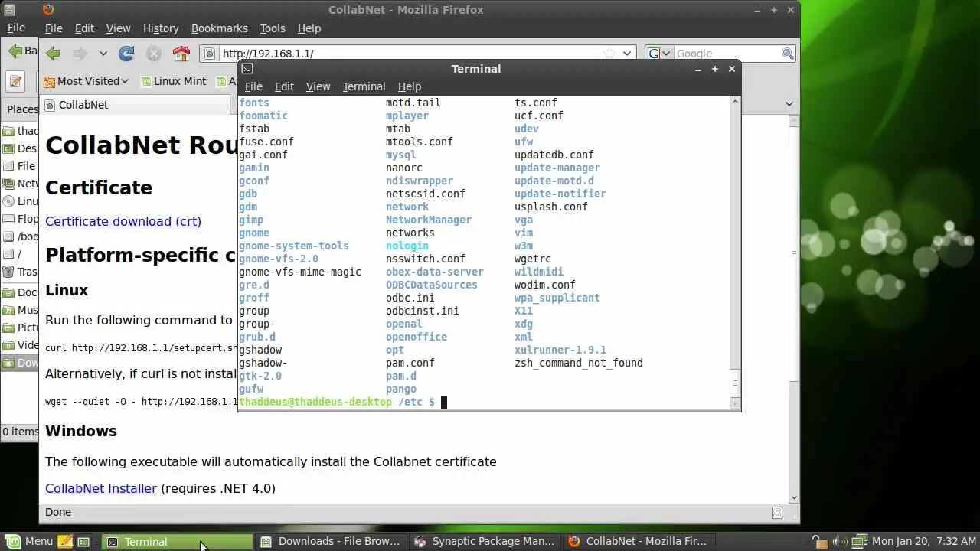The height and width of the screenshot is (551, 980).
Task: Go to the Firefox home page
Action: (x=181, y=54)
